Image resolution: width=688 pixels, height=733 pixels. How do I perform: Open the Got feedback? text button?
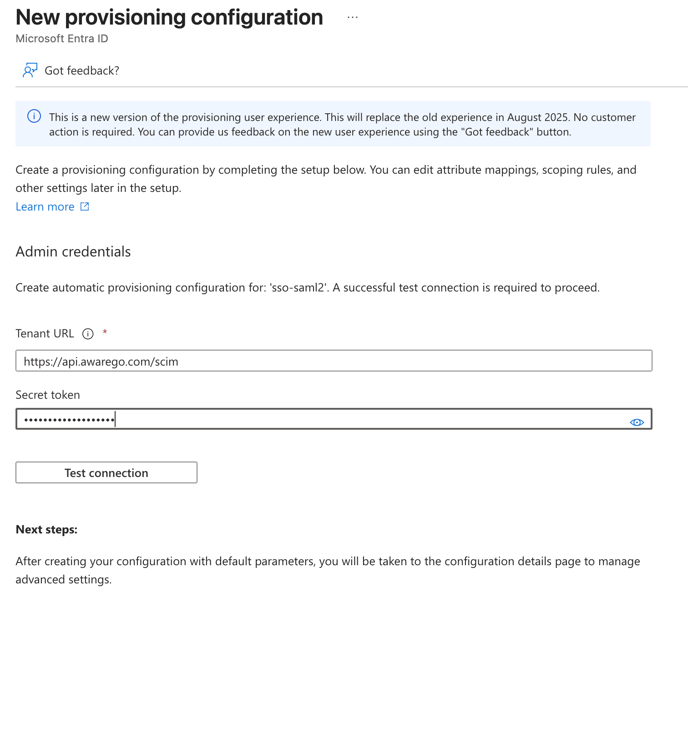(x=82, y=71)
